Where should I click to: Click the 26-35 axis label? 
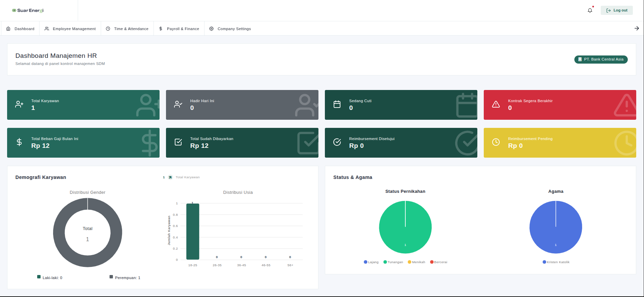click(x=217, y=265)
